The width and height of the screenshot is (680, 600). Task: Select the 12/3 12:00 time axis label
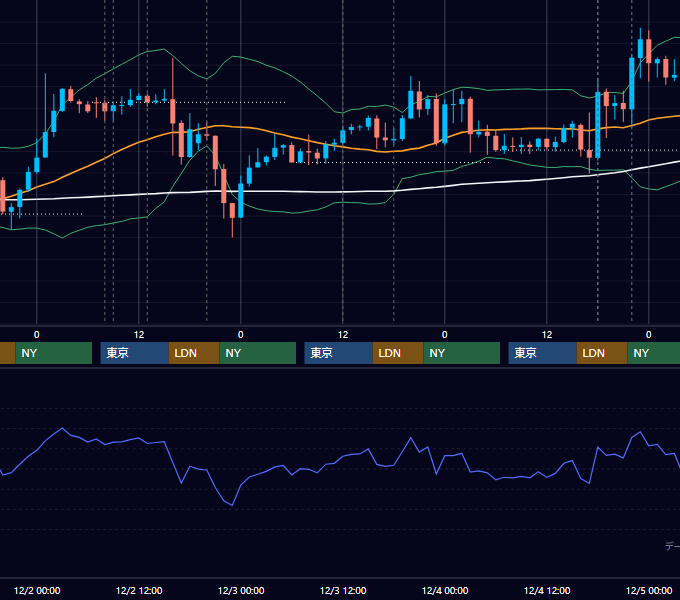pos(343,590)
